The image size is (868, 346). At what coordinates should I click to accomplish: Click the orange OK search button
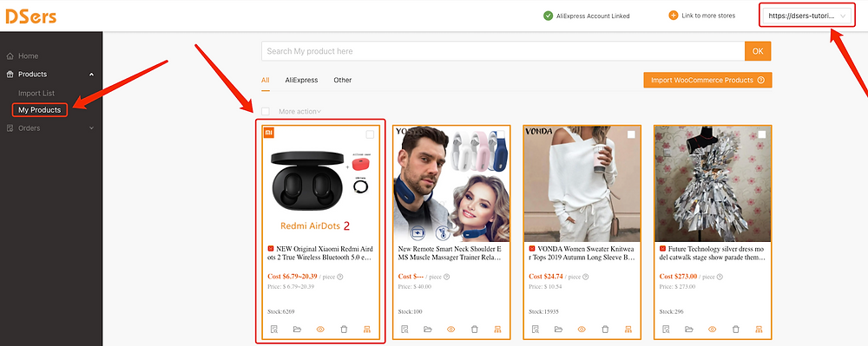[x=758, y=51]
